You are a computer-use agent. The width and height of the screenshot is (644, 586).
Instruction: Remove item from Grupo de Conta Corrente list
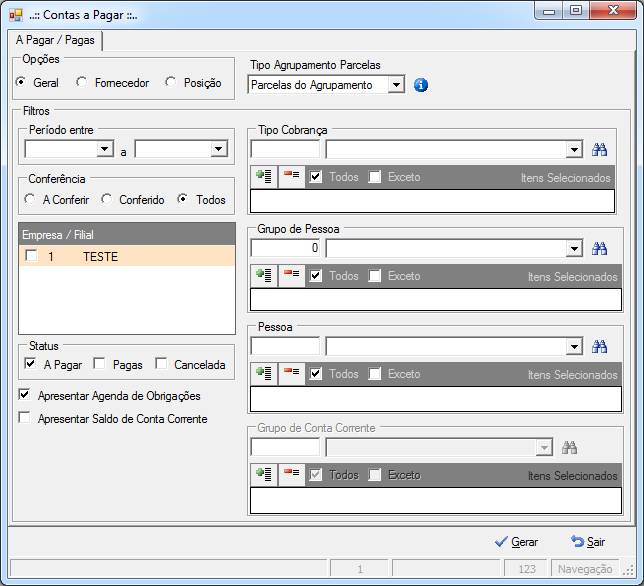[292, 474]
